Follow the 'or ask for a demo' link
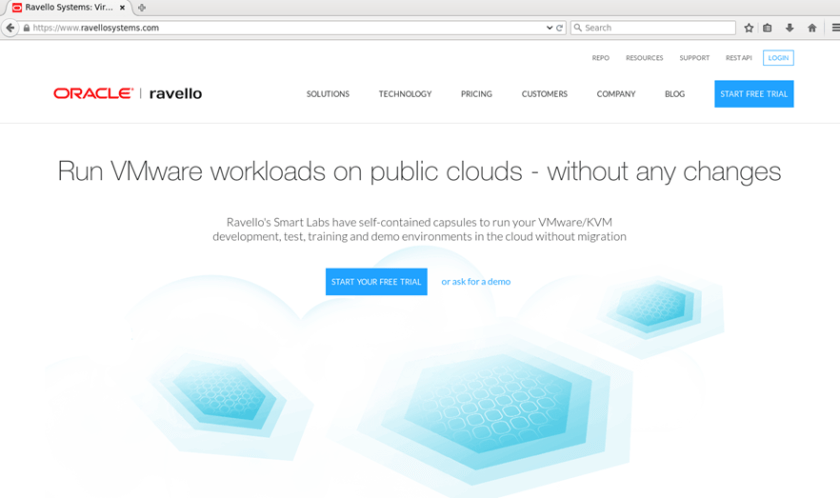Screen dimensions: 840x498 (476, 282)
